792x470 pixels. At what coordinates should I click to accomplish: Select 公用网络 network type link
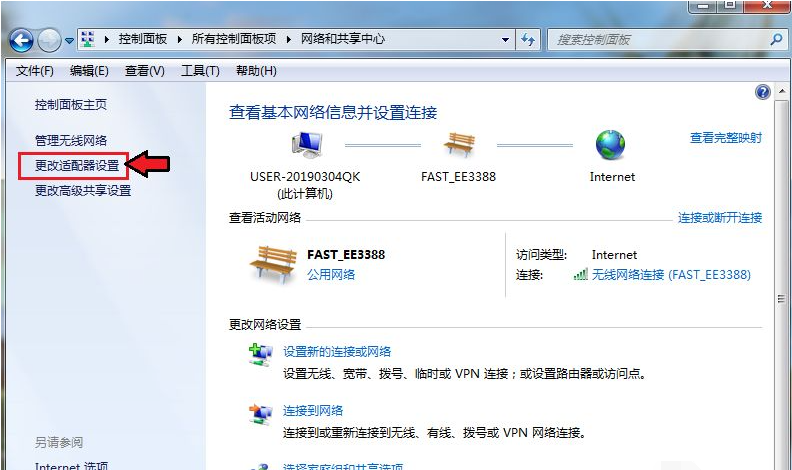click(331, 274)
